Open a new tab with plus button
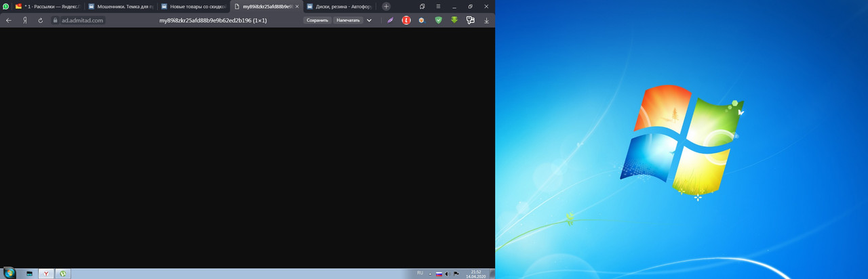This screenshot has height=279, width=868. tap(387, 6)
